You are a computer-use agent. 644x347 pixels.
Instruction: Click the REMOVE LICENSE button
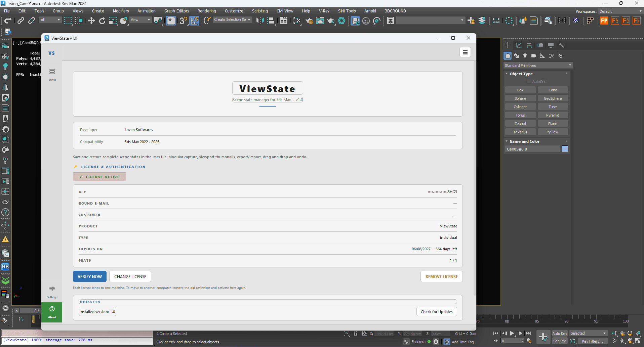pos(442,276)
